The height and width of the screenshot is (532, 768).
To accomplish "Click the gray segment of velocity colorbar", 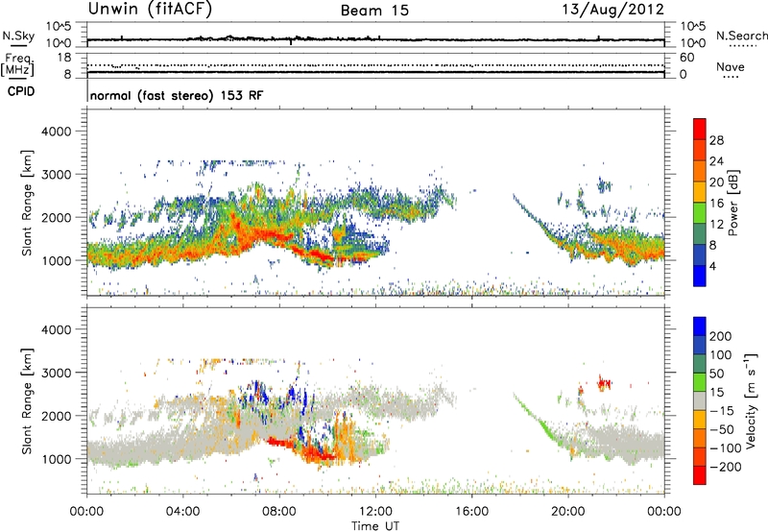I will pyautogui.click(x=700, y=401).
